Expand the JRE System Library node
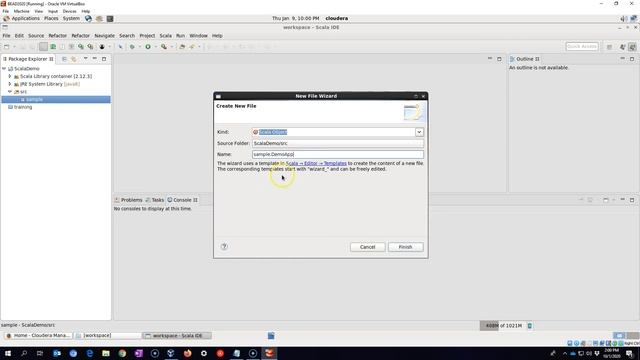This screenshot has height=360, width=640. [x=10, y=84]
